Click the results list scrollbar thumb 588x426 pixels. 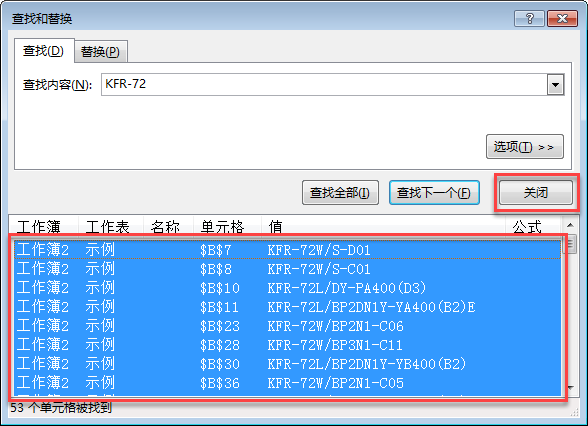coord(570,244)
